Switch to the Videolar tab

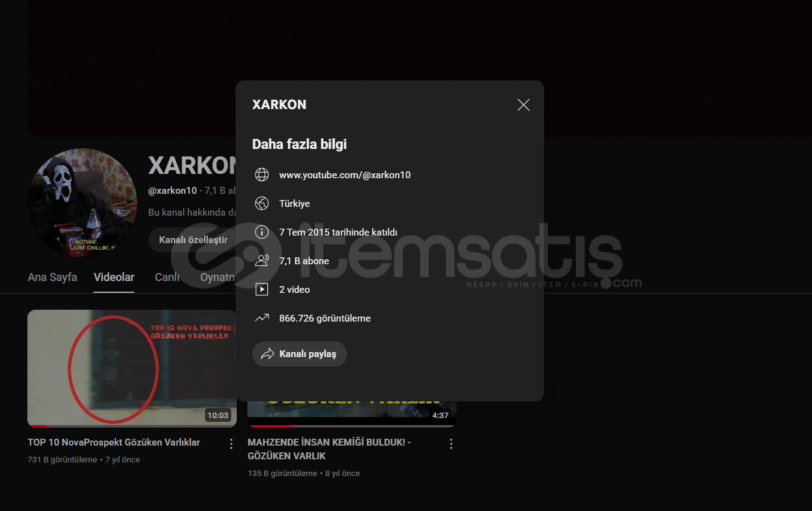(114, 277)
